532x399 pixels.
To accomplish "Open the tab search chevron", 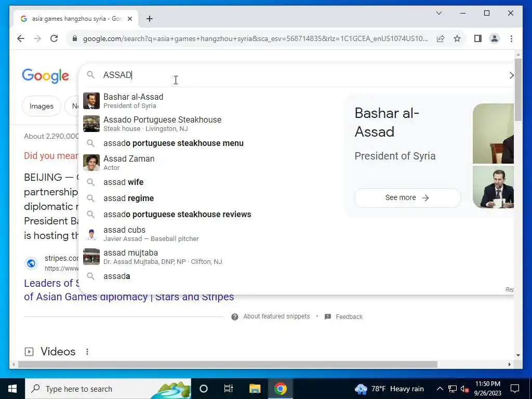I will click(438, 13).
